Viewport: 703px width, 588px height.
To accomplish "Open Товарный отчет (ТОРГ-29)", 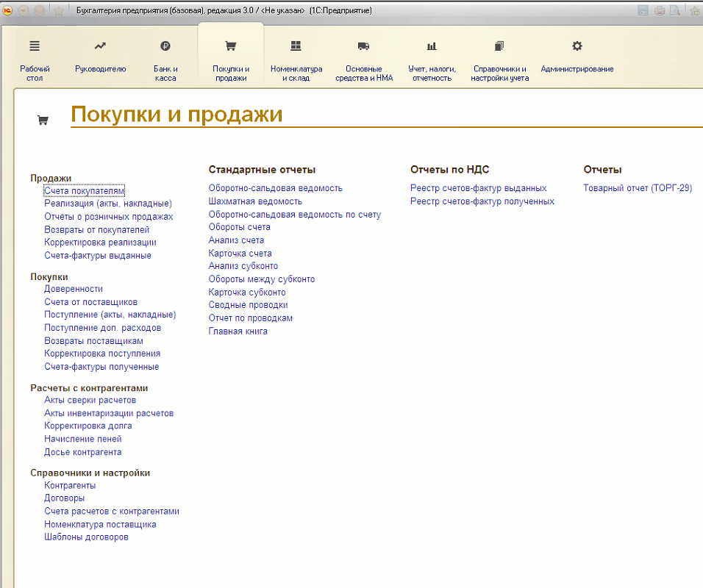I will click(x=638, y=188).
